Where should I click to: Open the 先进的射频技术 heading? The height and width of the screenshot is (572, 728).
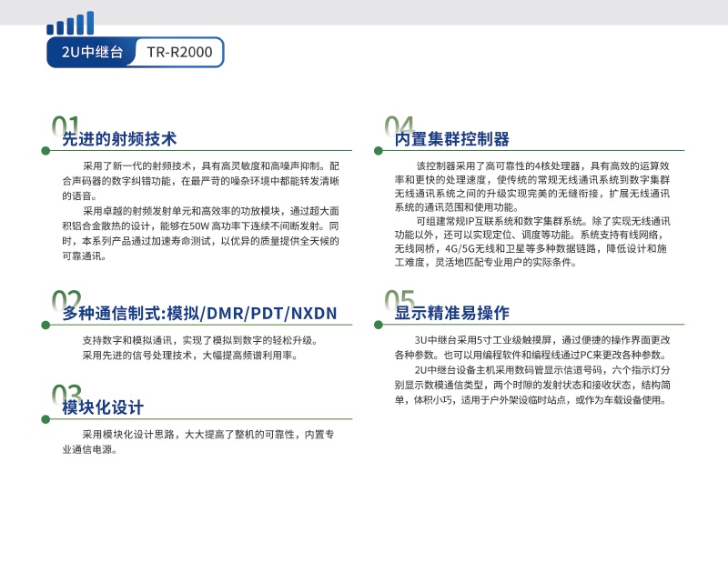[x=119, y=139]
